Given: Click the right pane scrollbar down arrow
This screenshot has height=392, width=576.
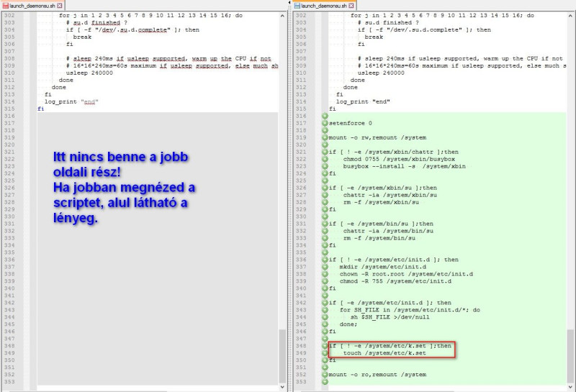Looking at the screenshot, I should (570, 386).
